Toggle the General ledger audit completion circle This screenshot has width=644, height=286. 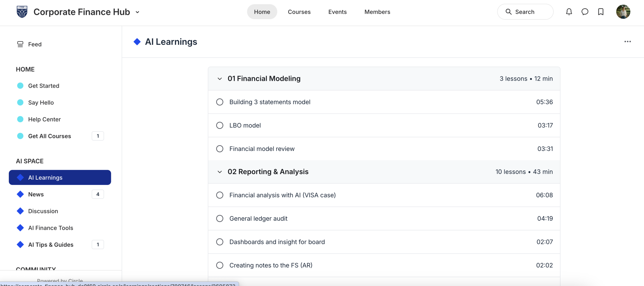click(x=220, y=218)
